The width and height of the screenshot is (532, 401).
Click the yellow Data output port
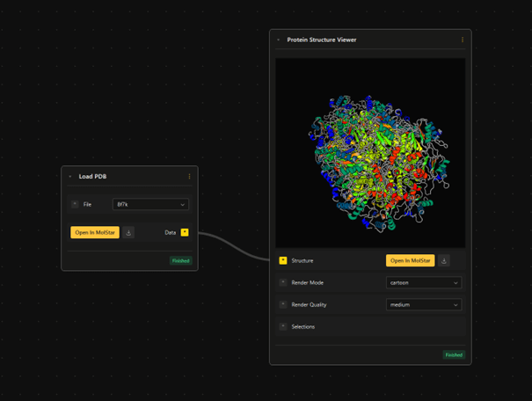click(x=185, y=233)
